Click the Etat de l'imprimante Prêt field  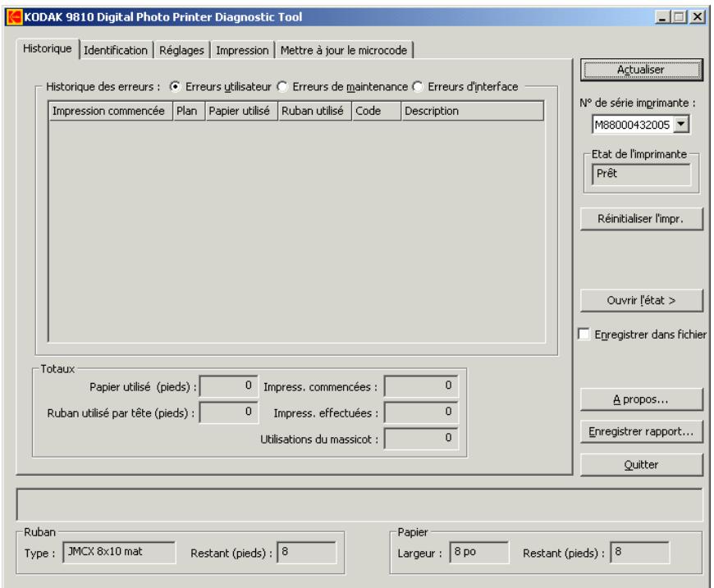(x=641, y=174)
